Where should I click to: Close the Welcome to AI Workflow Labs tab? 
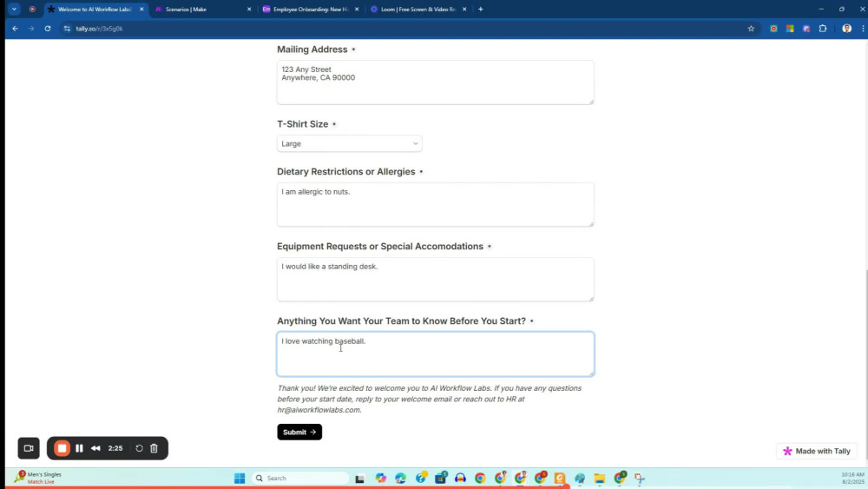pyautogui.click(x=141, y=9)
